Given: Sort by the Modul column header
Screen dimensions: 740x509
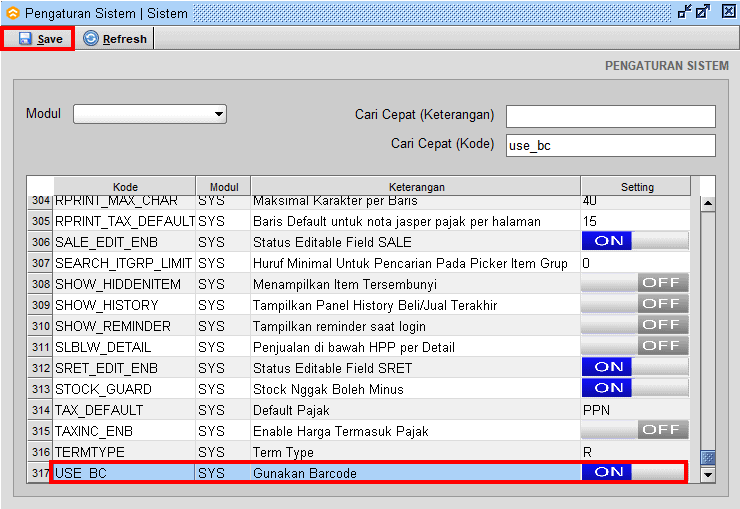Looking at the screenshot, I should coord(224,187).
